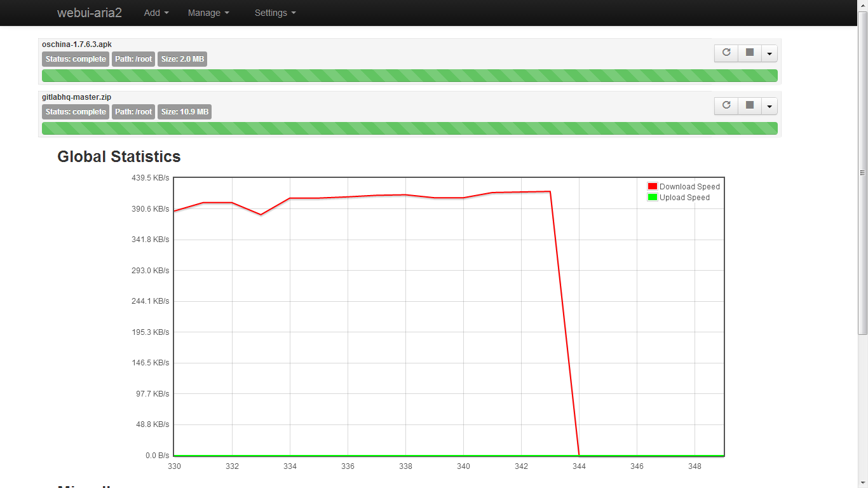The height and width of the screenshot is (488, 868).
Task: Click the Download Speed legend label
Action: click(689, 187)
